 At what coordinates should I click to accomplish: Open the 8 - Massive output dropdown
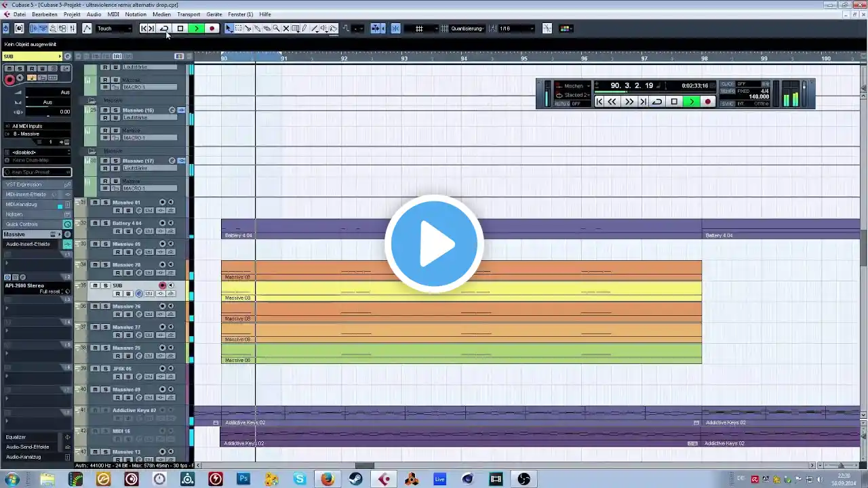(37, 134)
